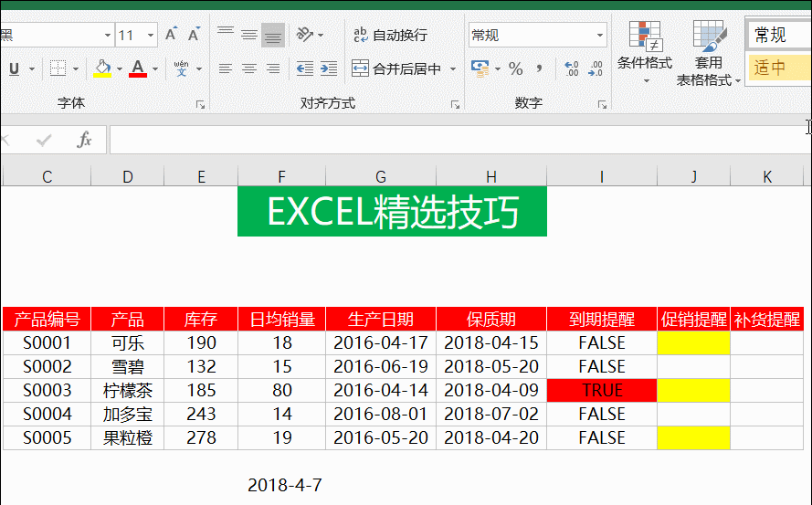The width and height of the screenshot is (812, 505).
Task: Expand the fill color dropdown arrow
Action: pyautogui.click(x=120, y=68)
